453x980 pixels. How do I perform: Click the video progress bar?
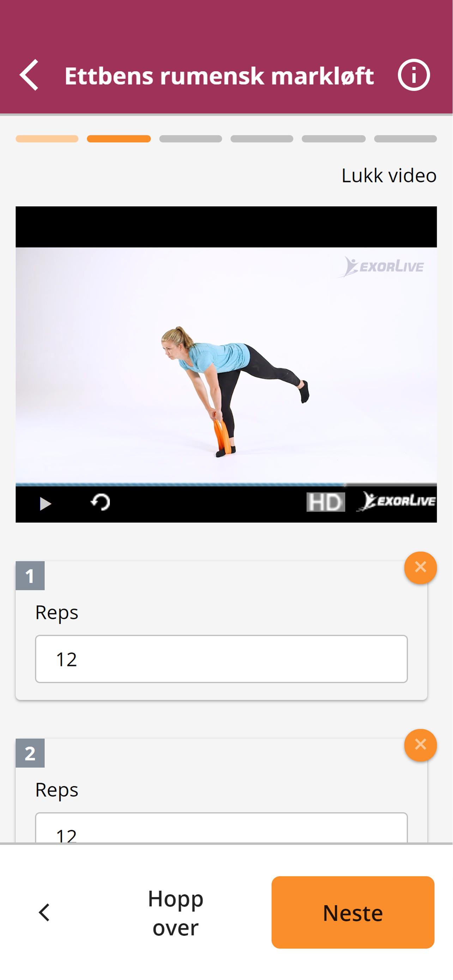tap(226, 485)
